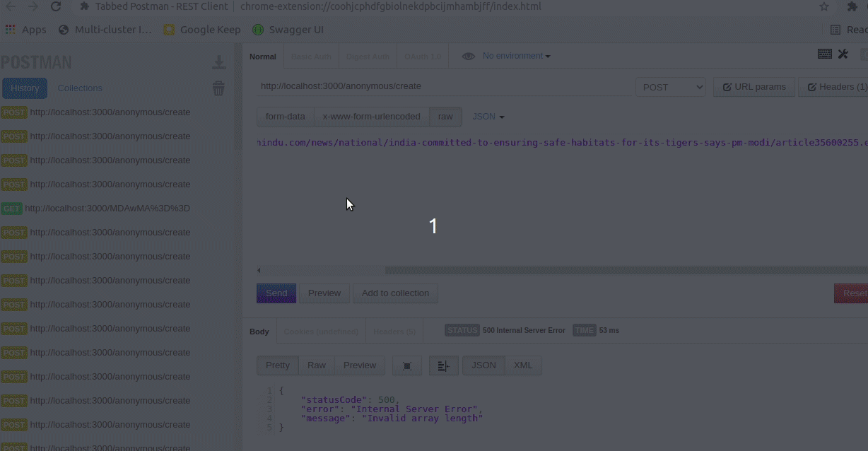Select Normal auth tab
This screenshot has height=451, width=868.
pyautogui.click(x=263, y=57)
